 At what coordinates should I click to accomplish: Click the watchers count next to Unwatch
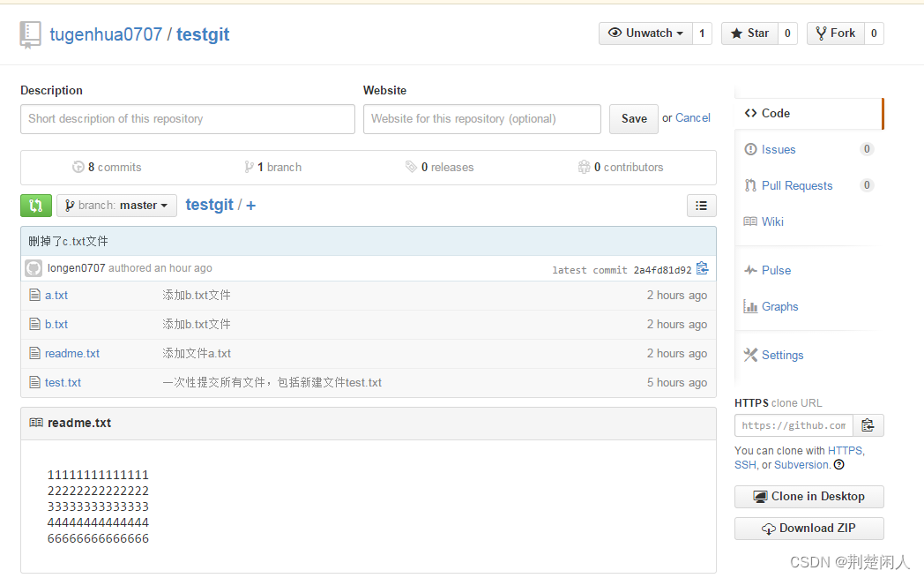(702, 33)
